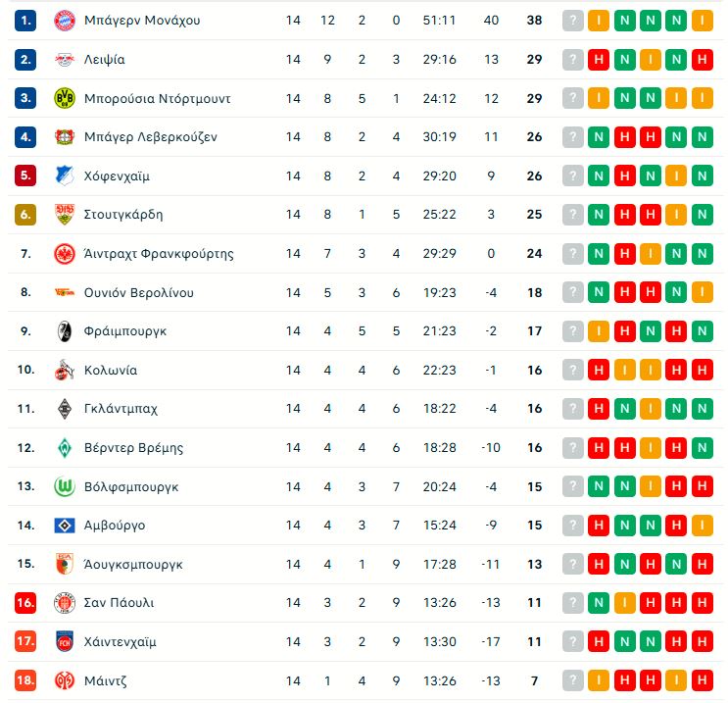This screenshot has height=703, width=728.
Task: Select the Mainz club logo
Action: tap(64, 680)
